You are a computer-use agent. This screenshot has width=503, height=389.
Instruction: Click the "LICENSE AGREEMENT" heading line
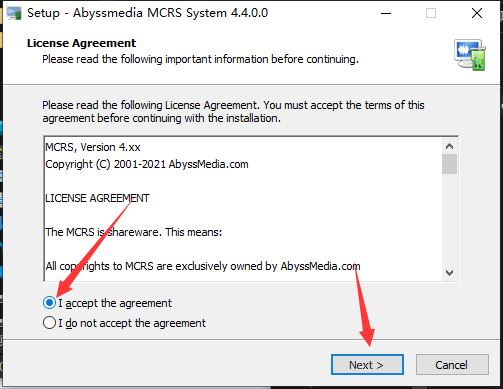pos(97,198)
